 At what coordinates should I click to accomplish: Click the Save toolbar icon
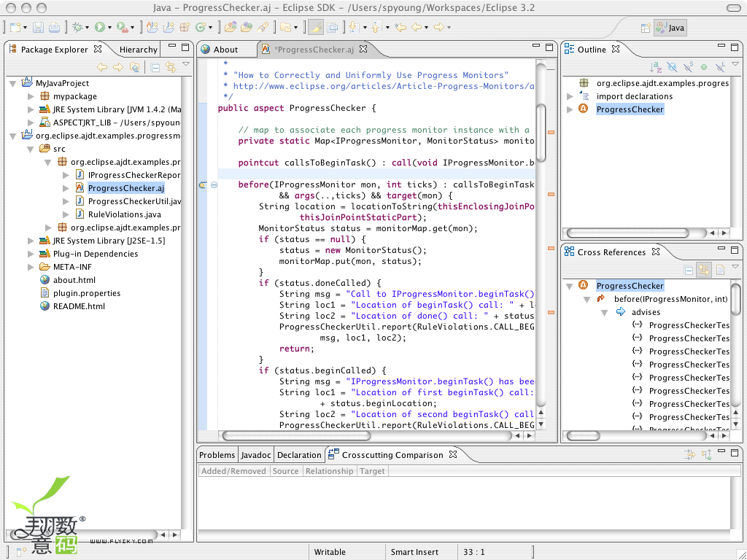click(38, 28)
